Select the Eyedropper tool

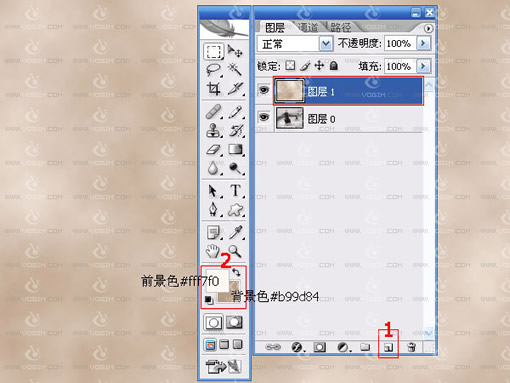click(236, 232)
